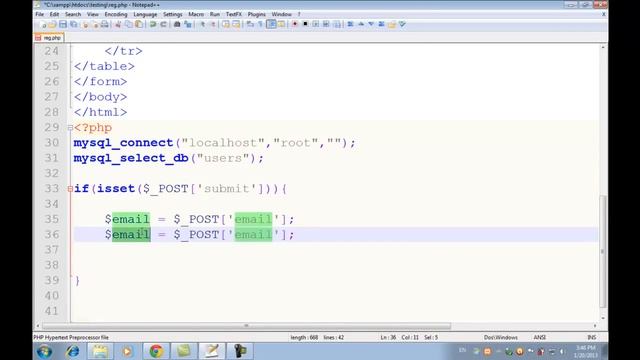Copy the selection with the Copy toolbar icon
Image resolution: width=640 pixels, height=360 pixels.
(x=128, y=24)
